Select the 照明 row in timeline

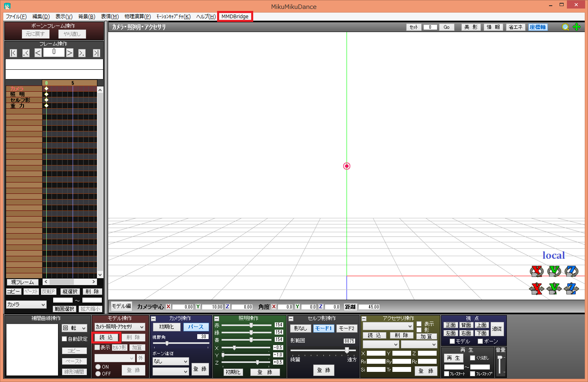click(24, 94)
